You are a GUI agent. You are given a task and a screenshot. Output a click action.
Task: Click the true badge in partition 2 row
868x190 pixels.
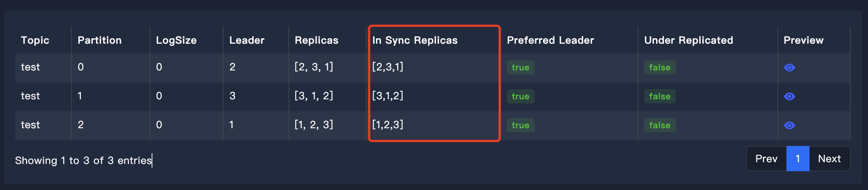(x=520, y=125)
